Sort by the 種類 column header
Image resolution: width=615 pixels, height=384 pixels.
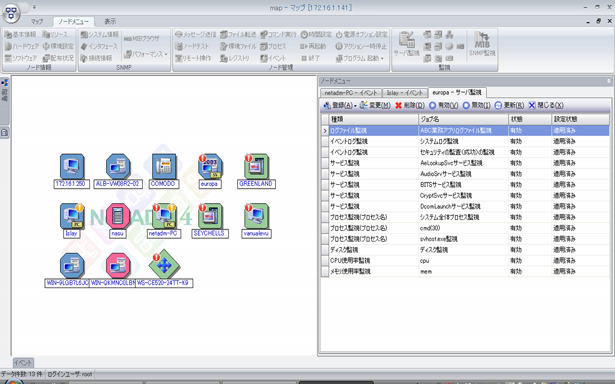(374, 119)
